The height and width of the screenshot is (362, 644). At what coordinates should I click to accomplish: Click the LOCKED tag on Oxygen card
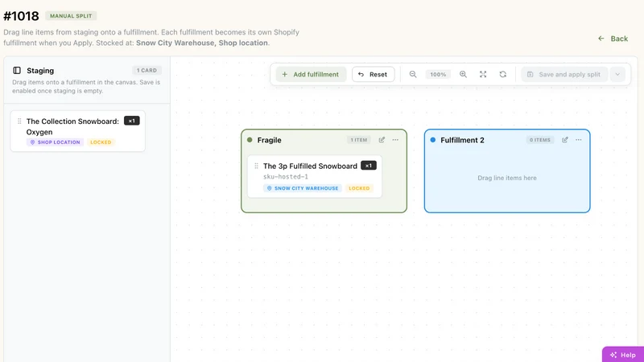(x=101, y=142)
